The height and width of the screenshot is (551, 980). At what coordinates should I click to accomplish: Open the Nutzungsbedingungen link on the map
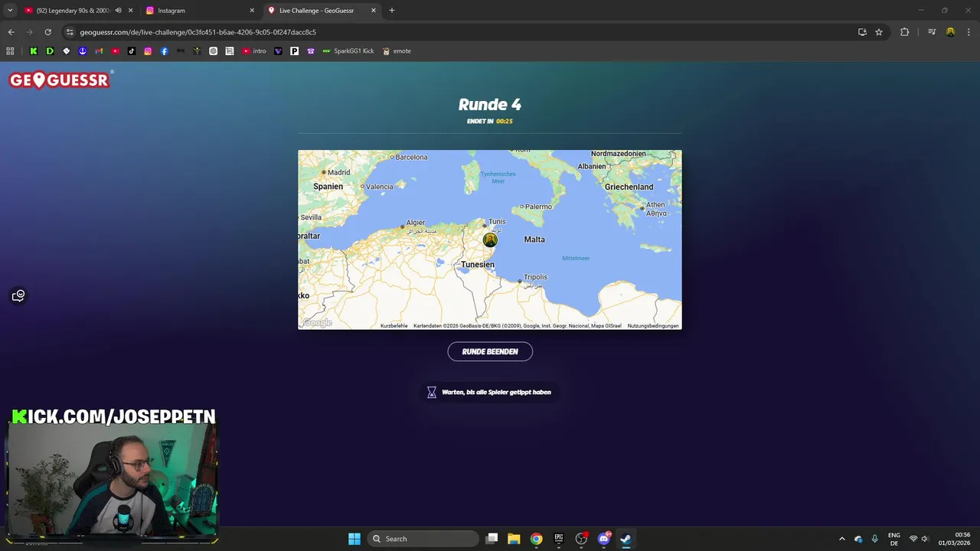[x=653, y=326]
